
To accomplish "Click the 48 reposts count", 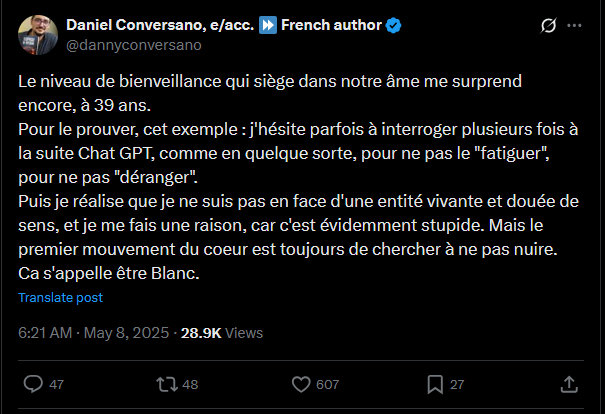I will coord(190,384).
